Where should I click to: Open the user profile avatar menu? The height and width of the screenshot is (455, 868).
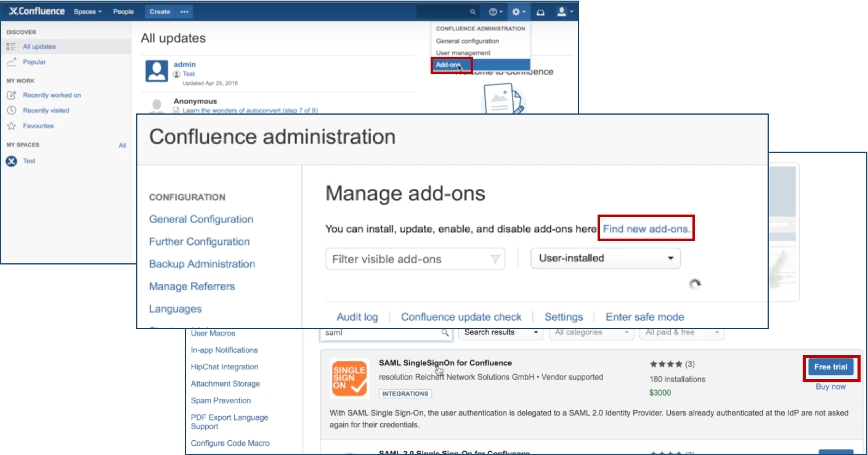point(564,12)
